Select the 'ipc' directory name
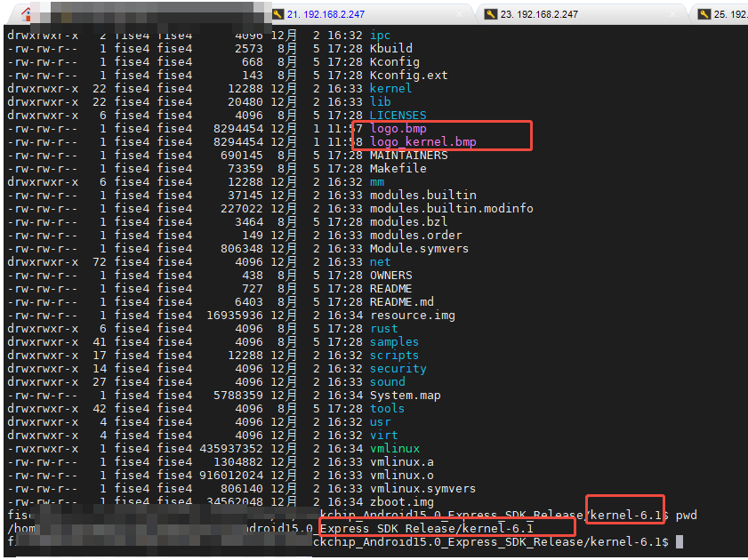Viewport: 748px width, 560px height. click(x=380, y=36)
